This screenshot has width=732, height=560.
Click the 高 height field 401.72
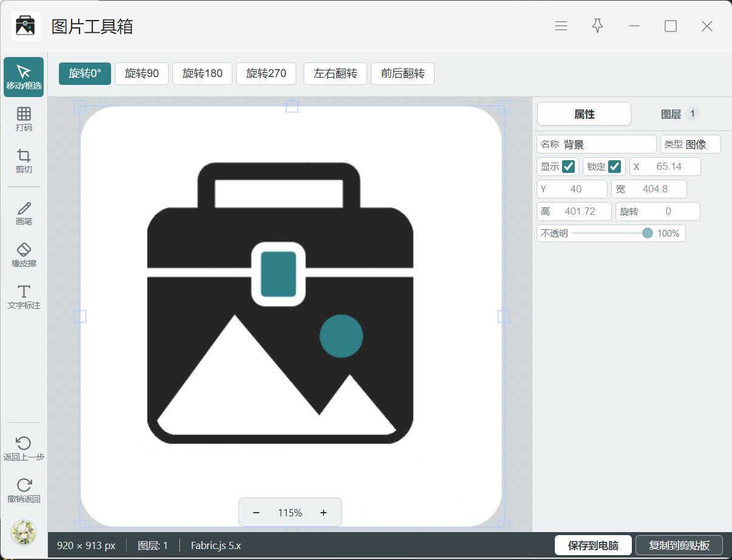574,211
